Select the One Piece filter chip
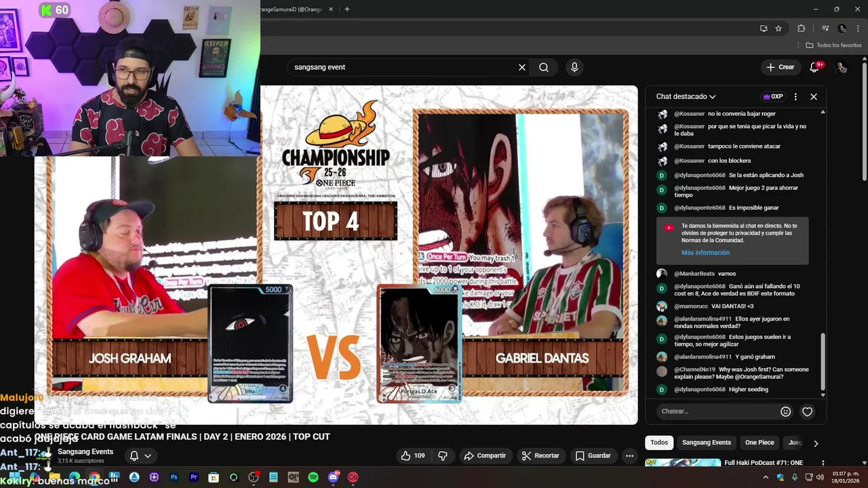 759,443
